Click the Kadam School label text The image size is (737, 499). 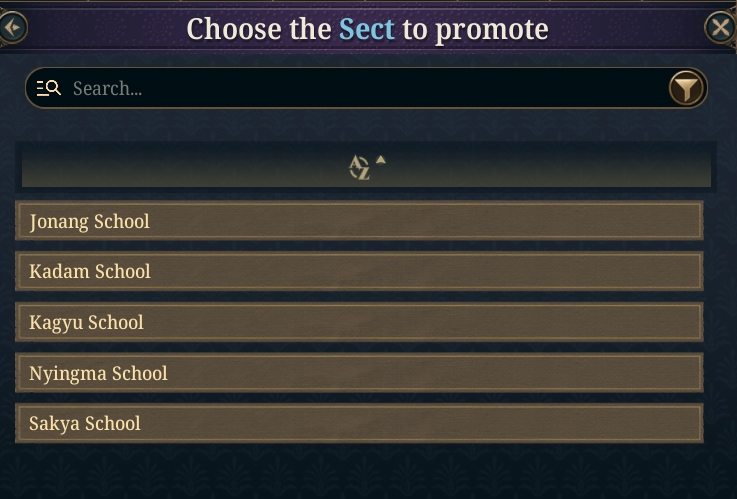(x=90, y=271)
